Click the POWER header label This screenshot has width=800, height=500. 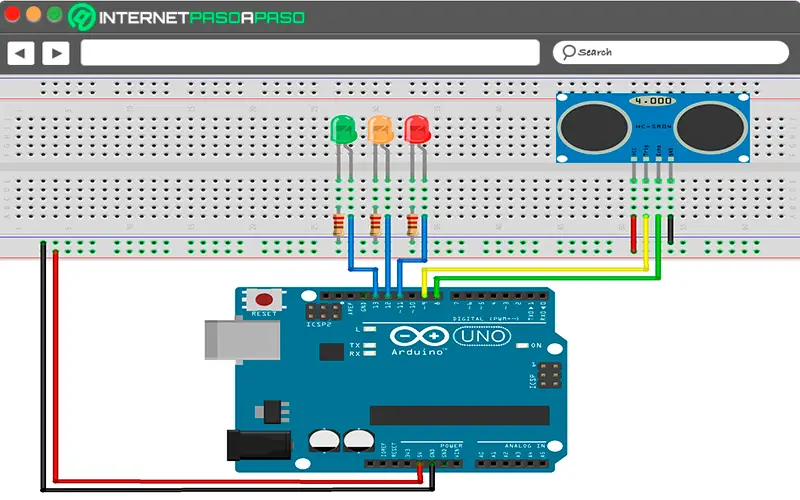[x=451, y=445]
